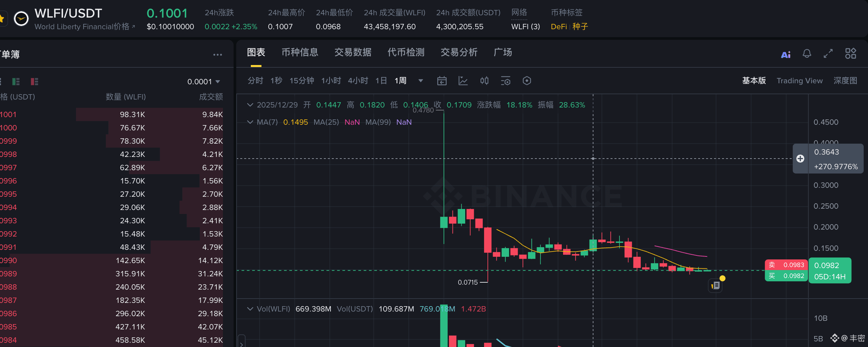Click the current price 0.0982 countdown tag

click(x=830, y=270)
